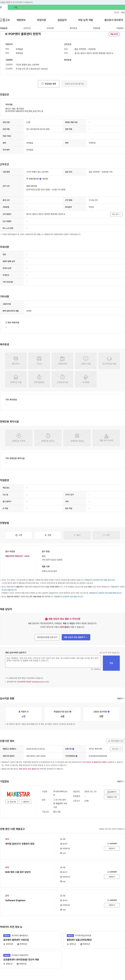Screen dimensions: 125x980
Task: Expand 채용 담당자 정보 열람하기
Action: point(76,637)
